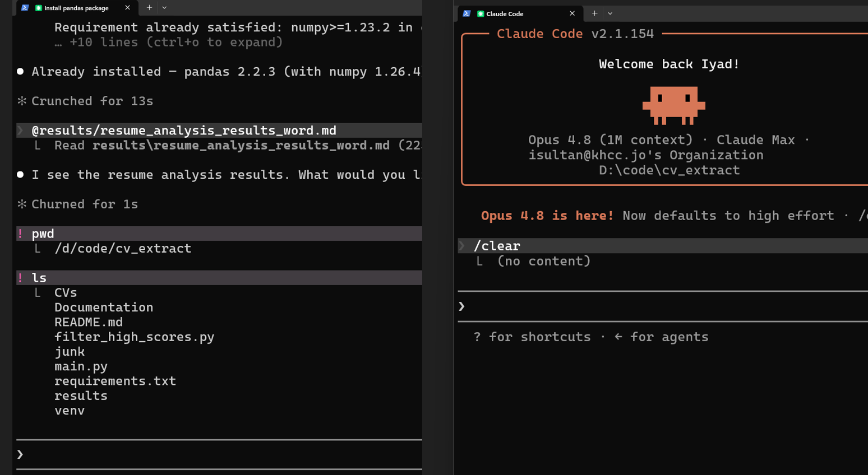
Task: Click the main.py file entry
Action: [x=81, y=366]
